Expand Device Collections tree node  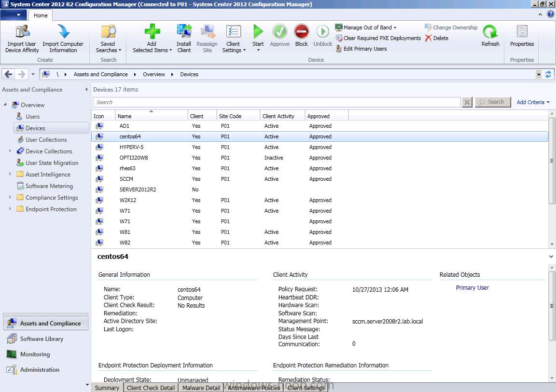[10, 151]
